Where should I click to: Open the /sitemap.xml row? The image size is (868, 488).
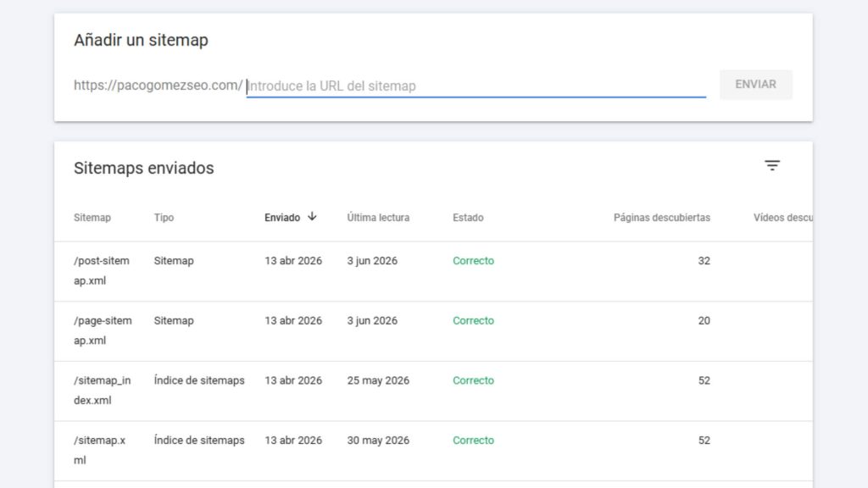click(x=433, y=451)
